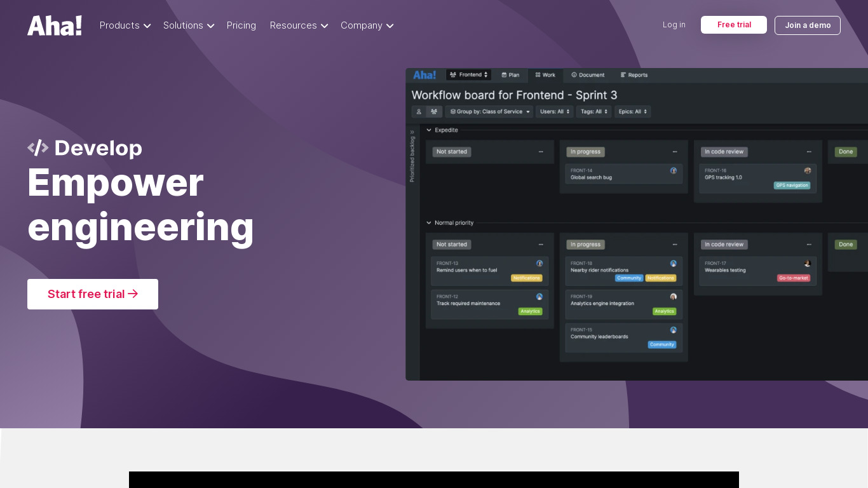868x488 pixels.
Task: Click the assignee avatar on FRONT-12 card
Action: [539, 297]
